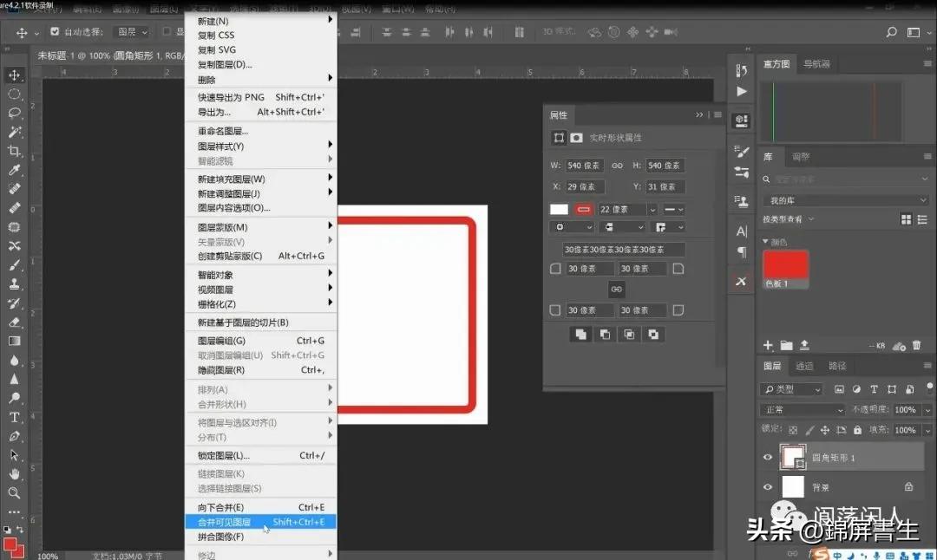
Task: Click the red 色板 1 swatch
Action: pos(785,264)
